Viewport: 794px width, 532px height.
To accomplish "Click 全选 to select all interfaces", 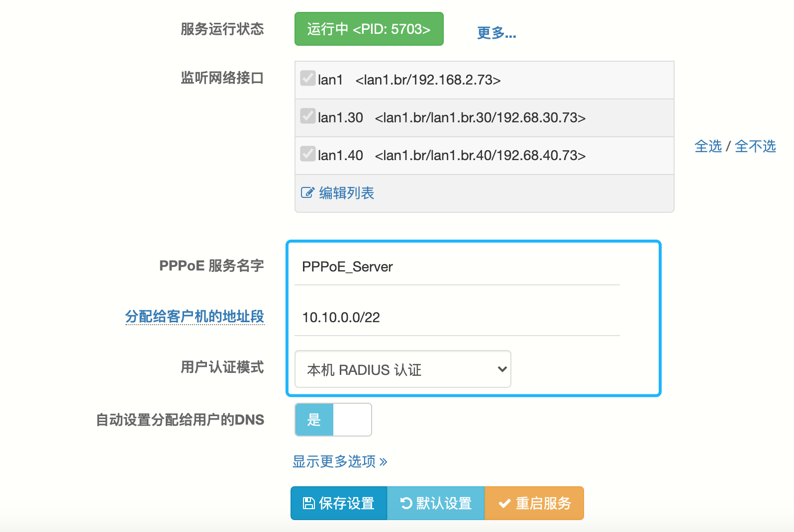I will pos(707,146).
